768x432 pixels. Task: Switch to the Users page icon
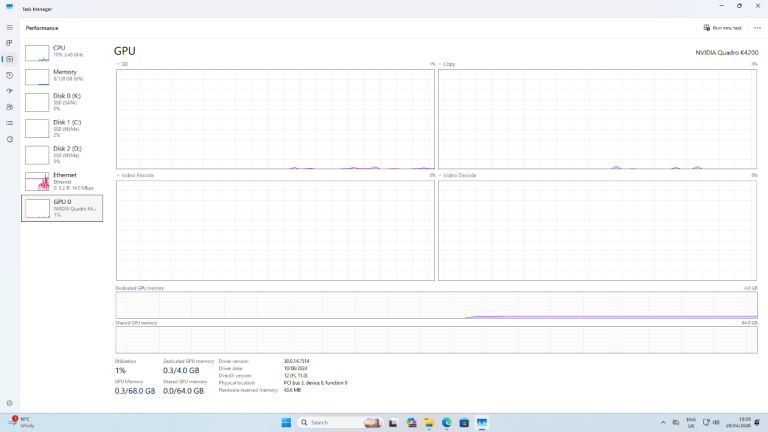[x=9, y=107]
